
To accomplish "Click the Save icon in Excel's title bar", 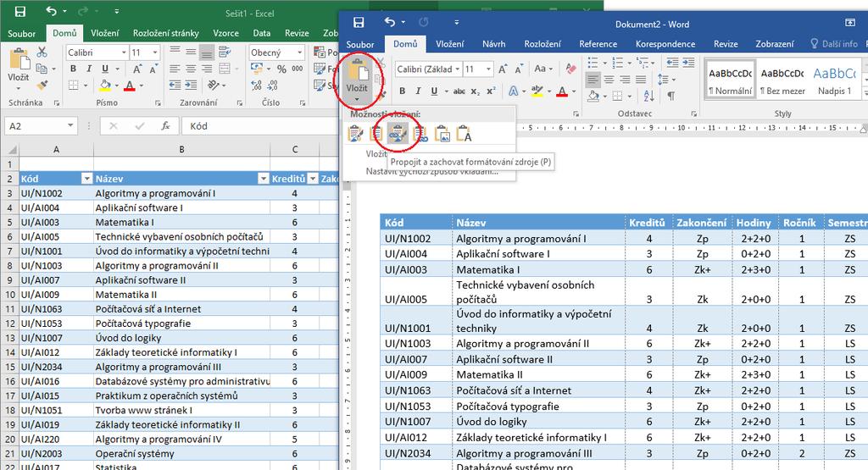I will point(20,12).
